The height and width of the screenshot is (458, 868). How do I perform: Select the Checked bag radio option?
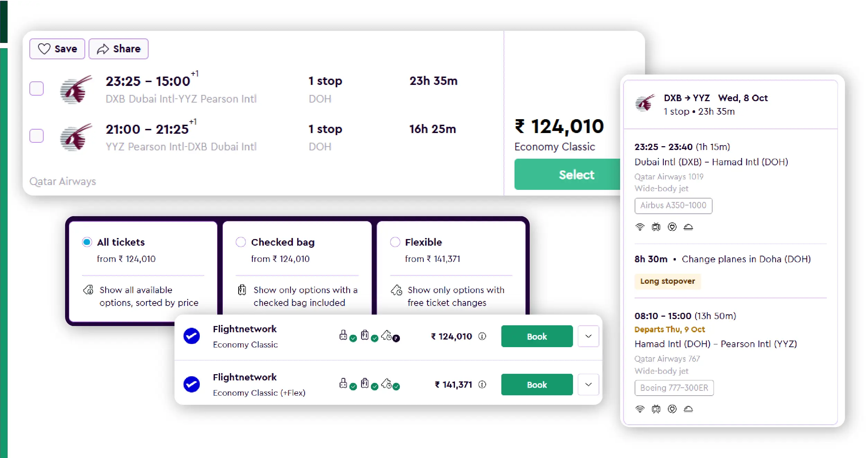tap(241, 242)
